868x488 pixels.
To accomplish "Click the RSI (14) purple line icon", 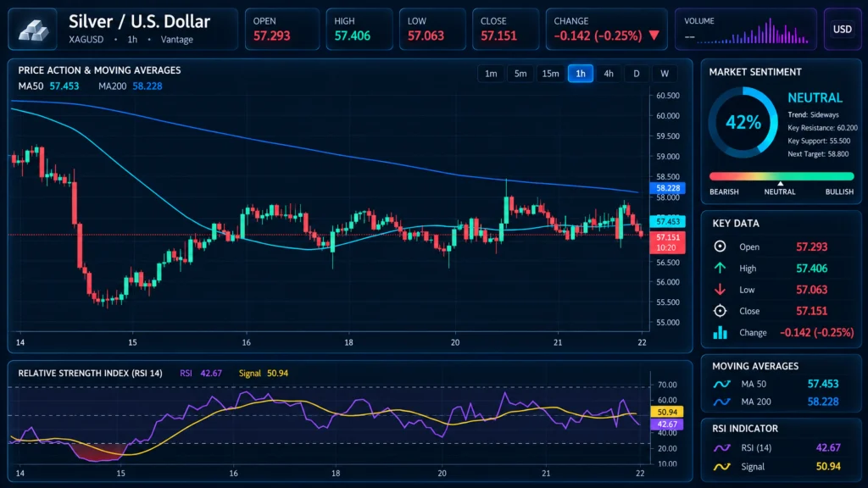I will point(722,447).
